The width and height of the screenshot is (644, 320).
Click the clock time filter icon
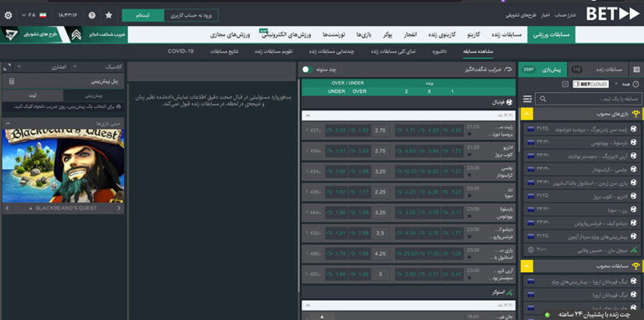[636, 84]
